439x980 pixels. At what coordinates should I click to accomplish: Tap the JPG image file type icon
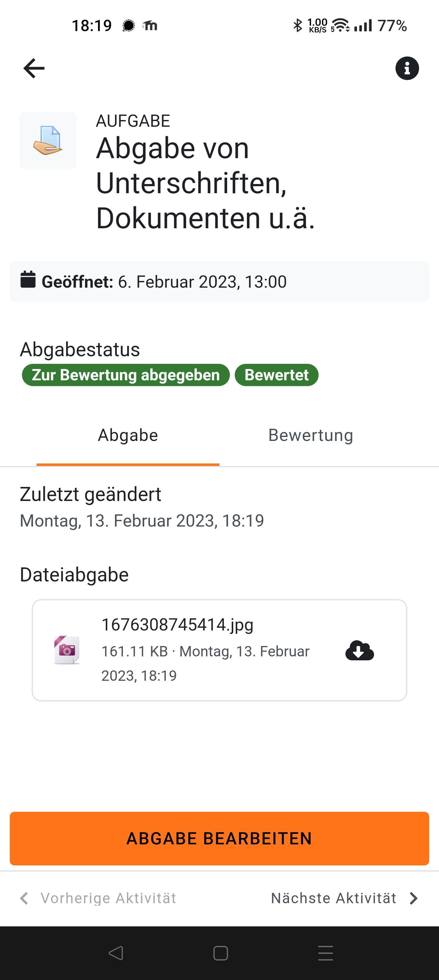click(x=67, y=650)
